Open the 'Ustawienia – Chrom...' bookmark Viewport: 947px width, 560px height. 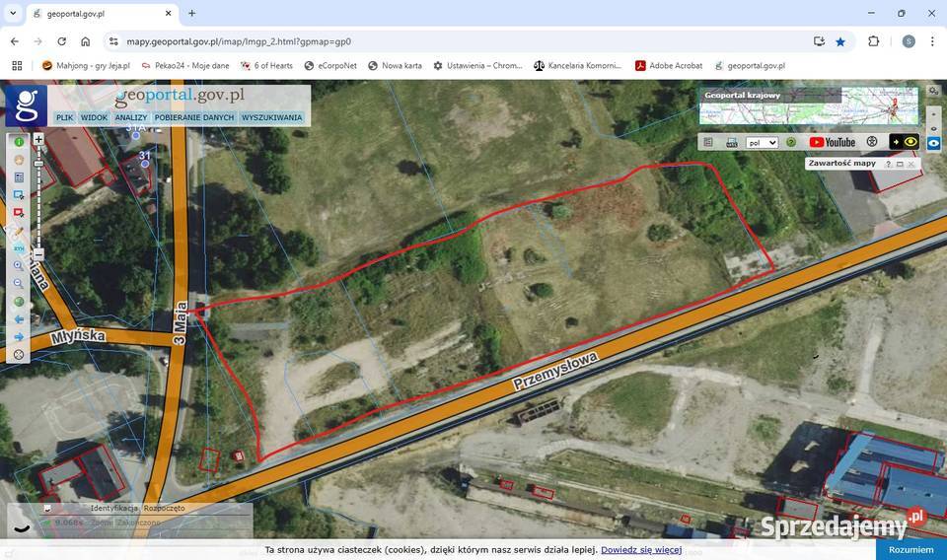[x=477, y=66]
